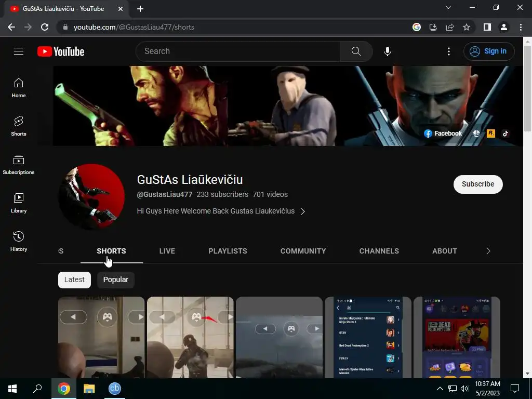The image size is (532, 399).
Task: Open Library in the sidebar
Action: point(19,203)
